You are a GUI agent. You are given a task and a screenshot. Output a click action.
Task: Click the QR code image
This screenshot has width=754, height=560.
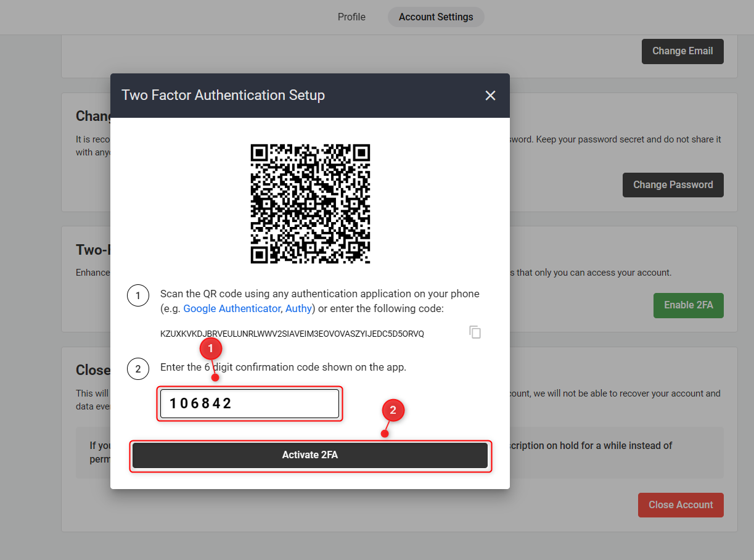pos(310,204)
